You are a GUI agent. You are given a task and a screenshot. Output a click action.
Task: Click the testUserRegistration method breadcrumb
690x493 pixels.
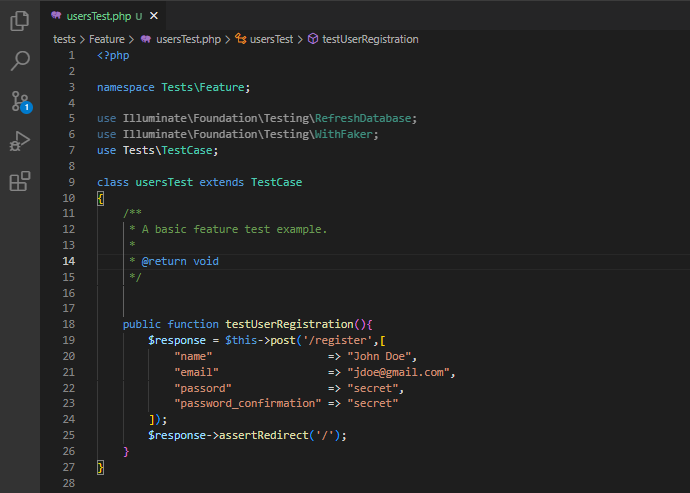(x=370, y=39)
